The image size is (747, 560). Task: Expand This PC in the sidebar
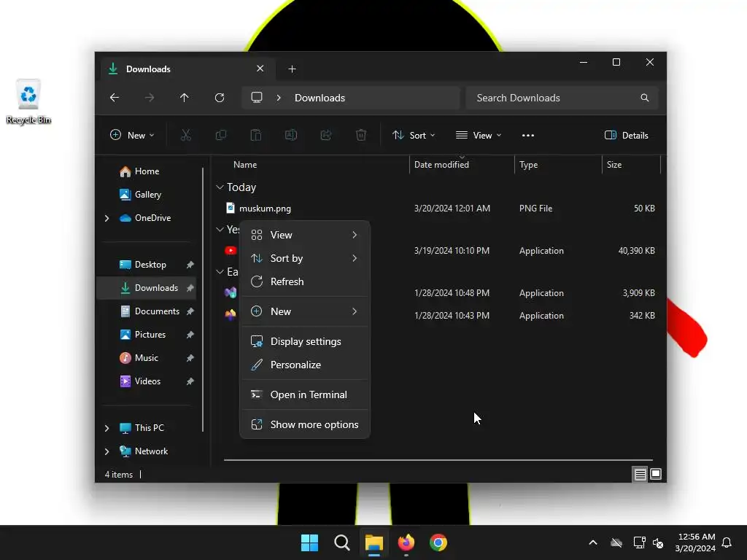(107, 428)
